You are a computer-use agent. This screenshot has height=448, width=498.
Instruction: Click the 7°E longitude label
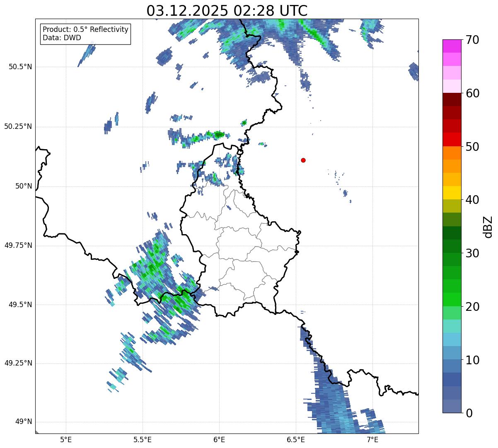click(372, 439)
